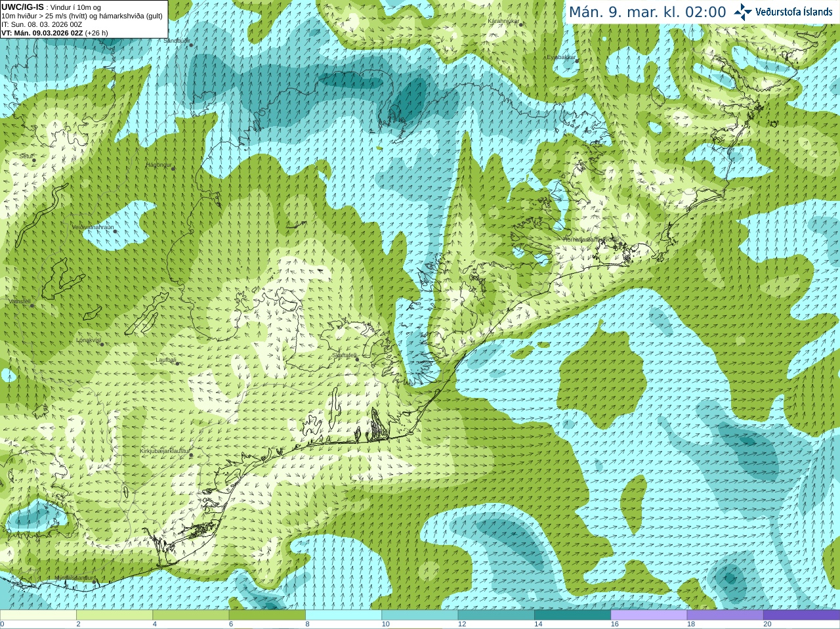Click the Veðurstofa Íslands star logo icon

click(743, 12)
